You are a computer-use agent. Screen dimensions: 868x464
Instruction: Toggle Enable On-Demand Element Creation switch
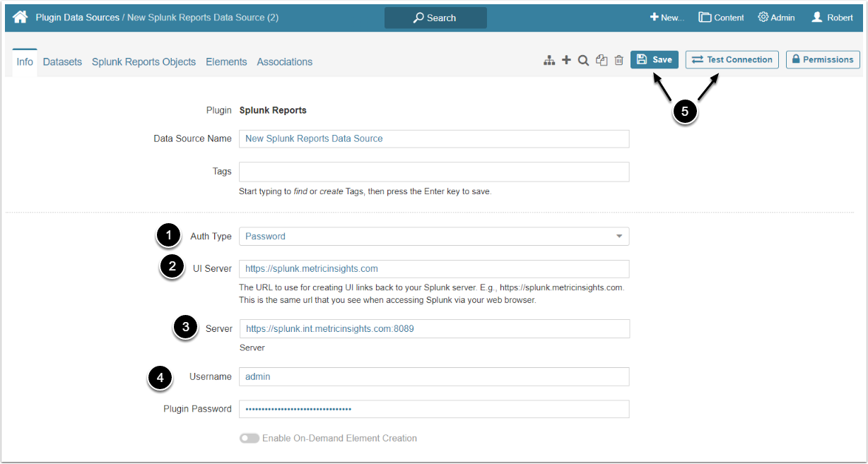(249, 439)
